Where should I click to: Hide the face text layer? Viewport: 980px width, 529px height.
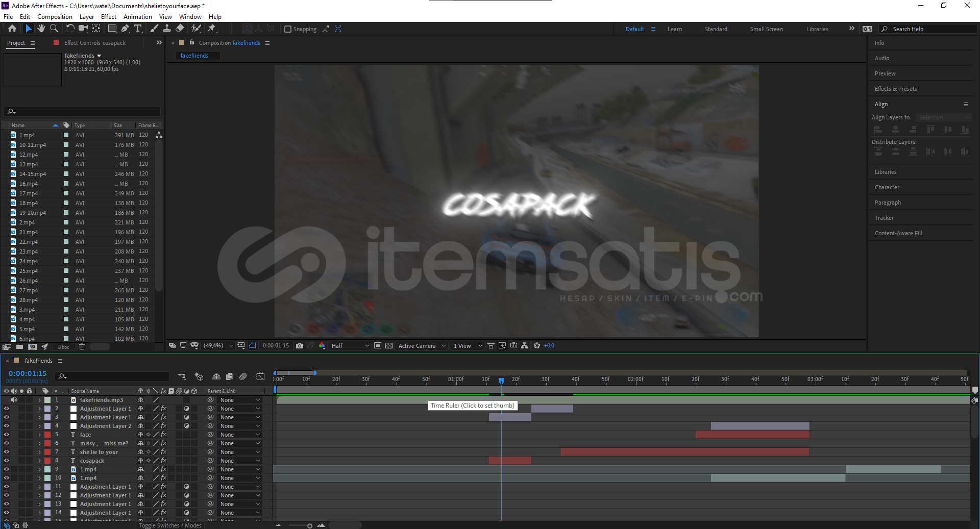(7, 435)
